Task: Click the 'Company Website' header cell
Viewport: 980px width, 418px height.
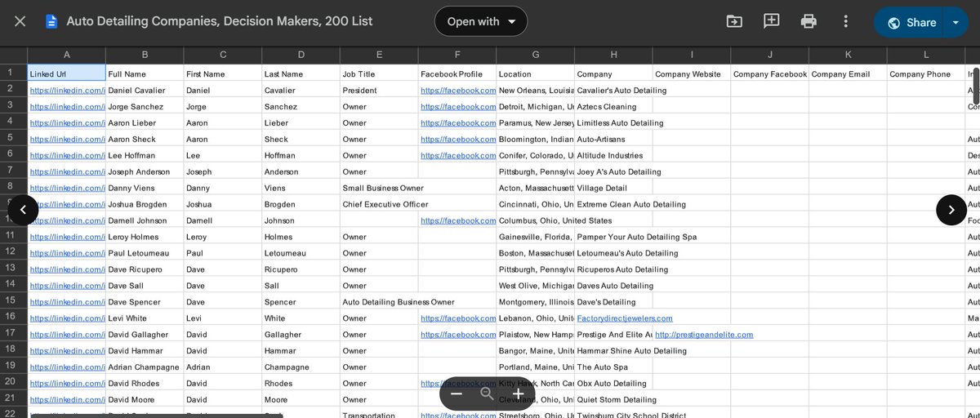Action: click(x=692, y=73)
